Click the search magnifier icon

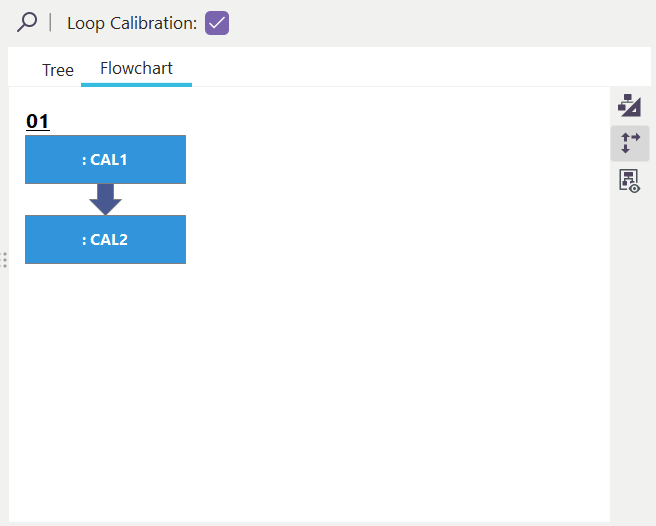point(27,22)
